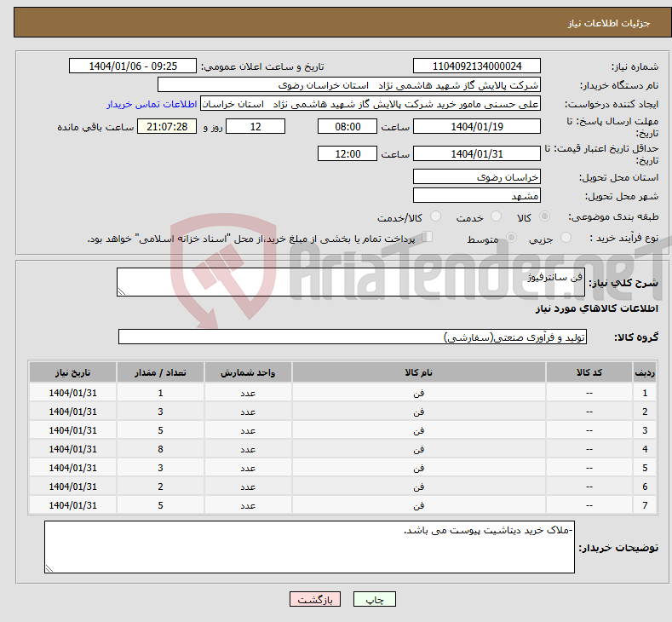Click the نام کالا column header

pos(418,373)
